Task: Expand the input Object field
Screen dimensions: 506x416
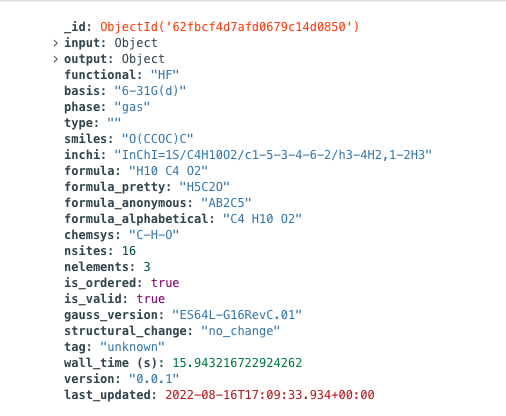Action: click(55, 43)
